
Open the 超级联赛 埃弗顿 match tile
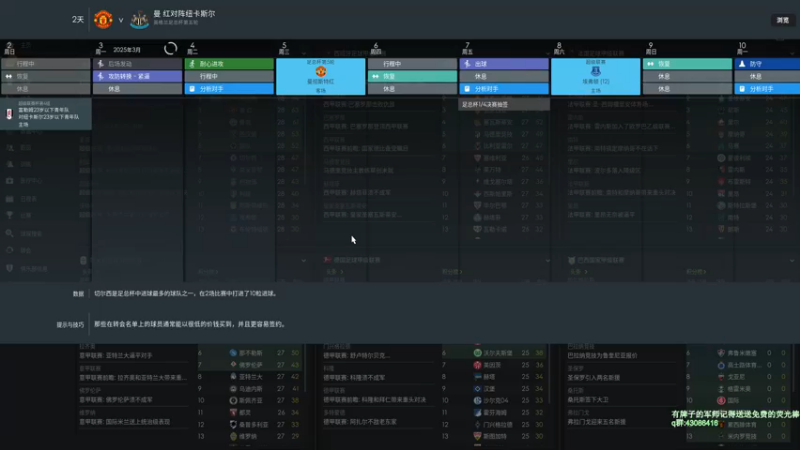[595, 77]
